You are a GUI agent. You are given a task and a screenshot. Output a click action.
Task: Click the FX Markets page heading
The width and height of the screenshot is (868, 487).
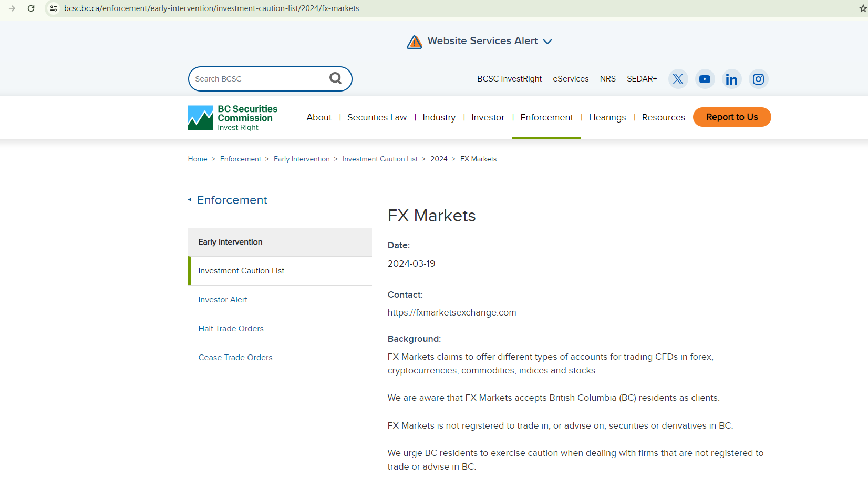[432, 216]
